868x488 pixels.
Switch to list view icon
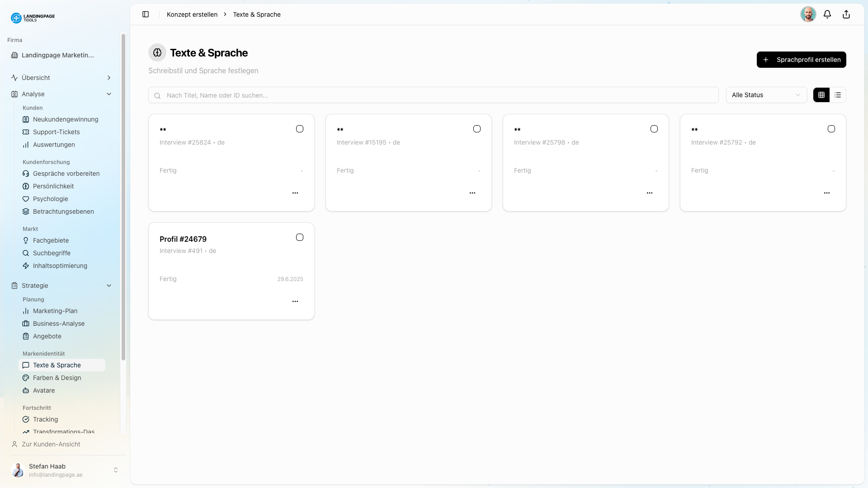click(x=838, y=95)
